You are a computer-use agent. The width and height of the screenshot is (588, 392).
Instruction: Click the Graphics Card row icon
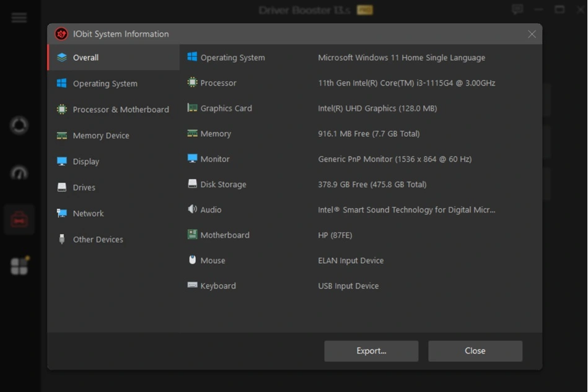tap(192, 108)
